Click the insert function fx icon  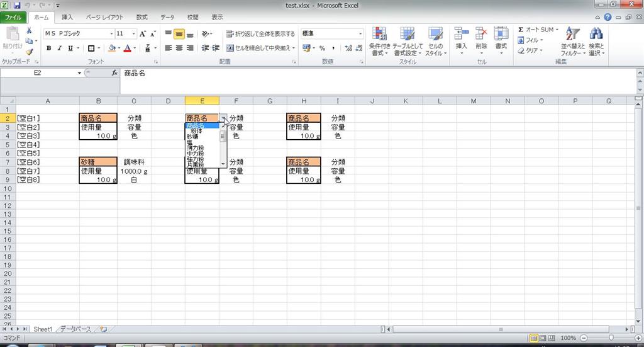coord(114,73)
